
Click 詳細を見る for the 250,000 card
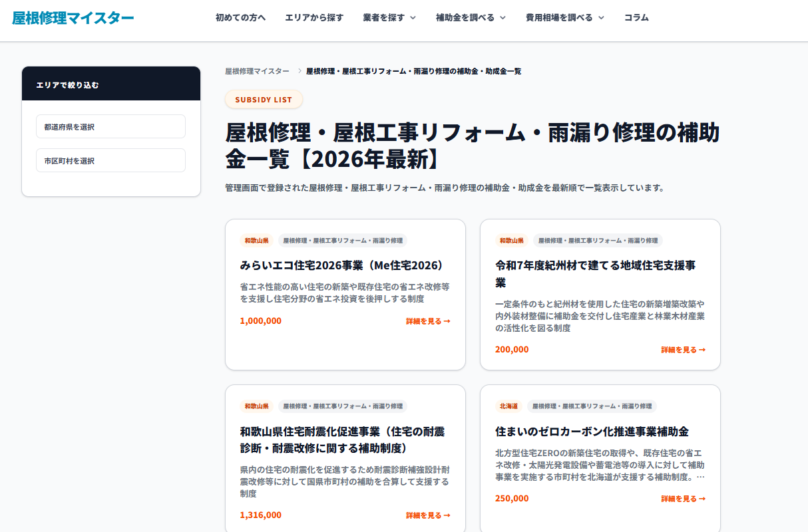pyautogui.click(x=683, y=499)
